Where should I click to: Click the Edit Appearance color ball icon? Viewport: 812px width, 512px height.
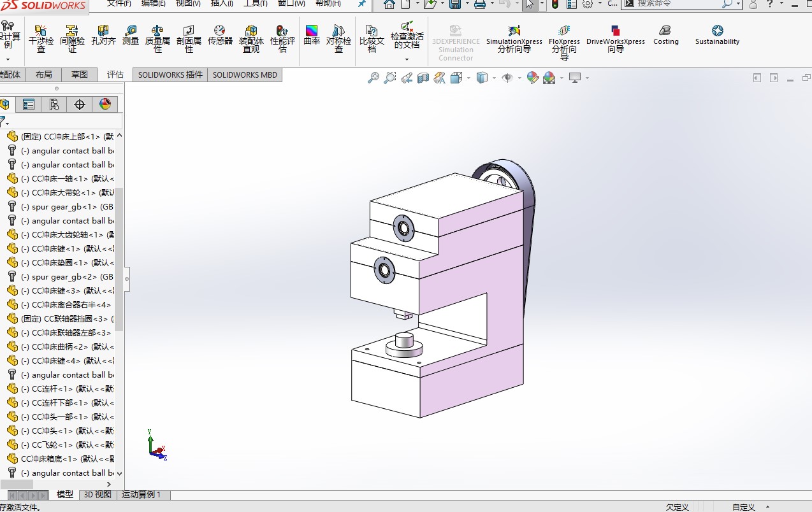tap(533, 78)
